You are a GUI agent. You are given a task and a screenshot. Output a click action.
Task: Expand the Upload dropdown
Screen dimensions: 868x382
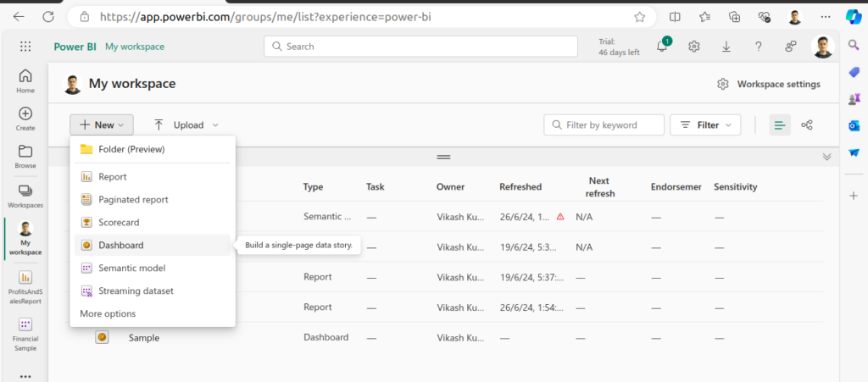[186, 125]
